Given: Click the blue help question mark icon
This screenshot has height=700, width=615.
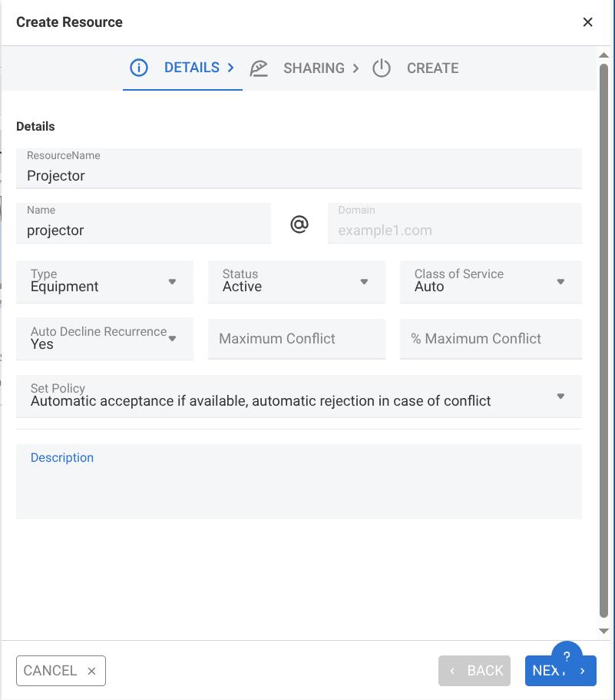Looking at the screenshot, I should pos(567,655).
